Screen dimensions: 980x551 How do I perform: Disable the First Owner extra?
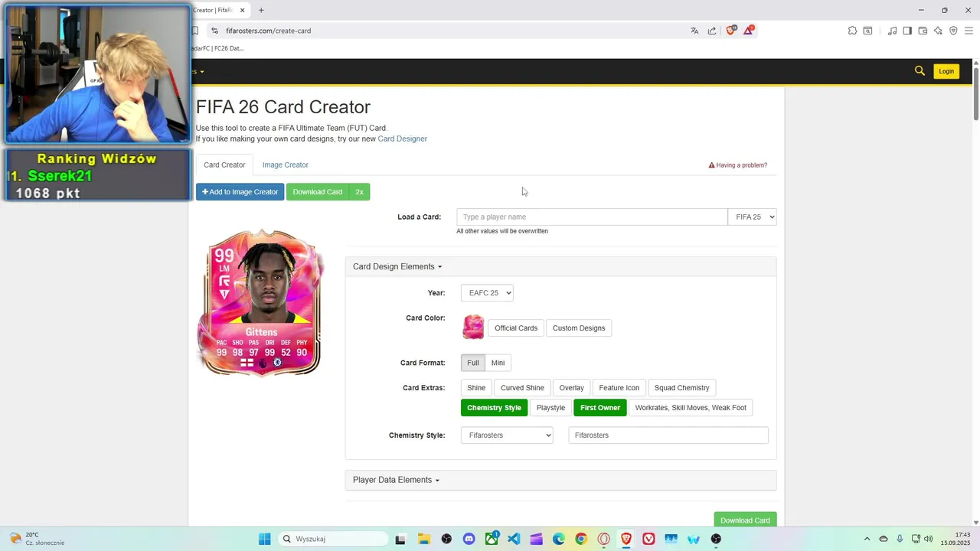[x=599, y=408]
